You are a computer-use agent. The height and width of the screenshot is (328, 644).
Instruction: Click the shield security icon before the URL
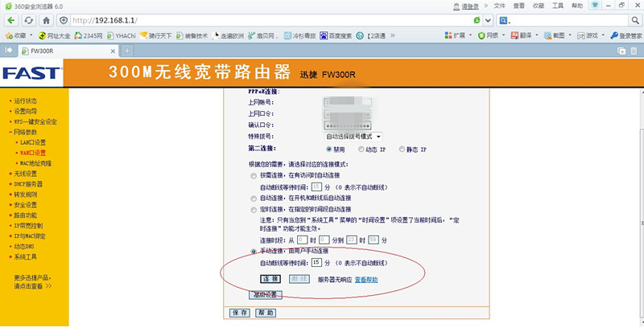click(x=64, y=20)
